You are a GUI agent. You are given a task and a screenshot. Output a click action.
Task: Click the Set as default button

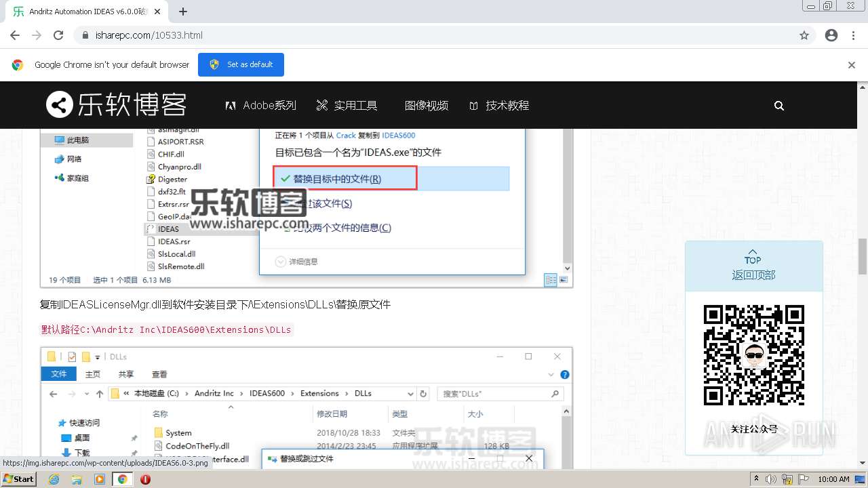[241, 64]
